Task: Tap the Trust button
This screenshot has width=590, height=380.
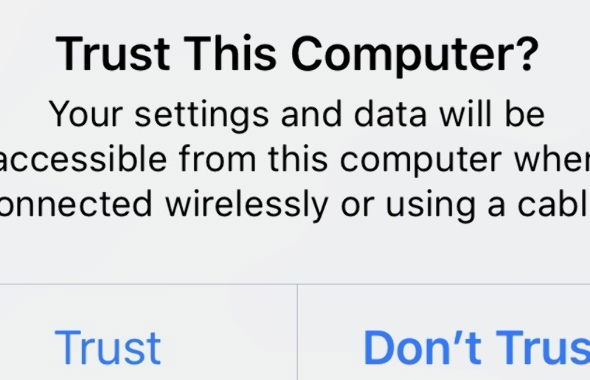Action: 108,347
